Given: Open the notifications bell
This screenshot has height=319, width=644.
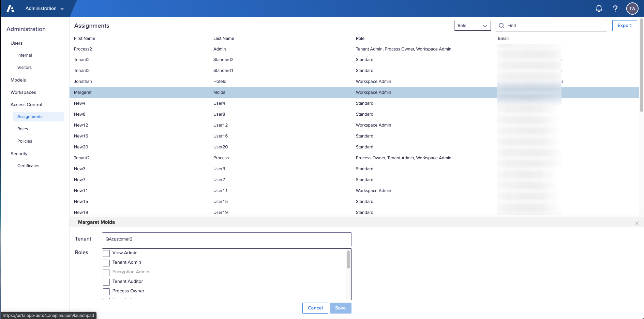Looking at the screenshot, I should coord(599,8).
